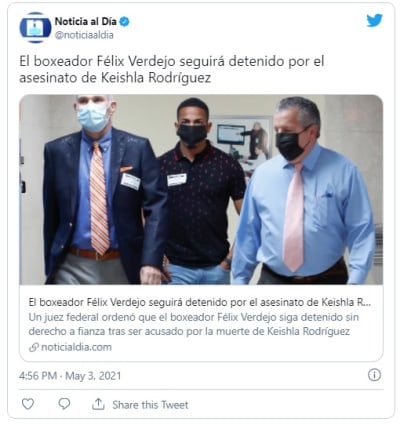The image size is (400, 425).
Task: Click the chain link icon beside noticialdia.com
Action: pos(34,347)
